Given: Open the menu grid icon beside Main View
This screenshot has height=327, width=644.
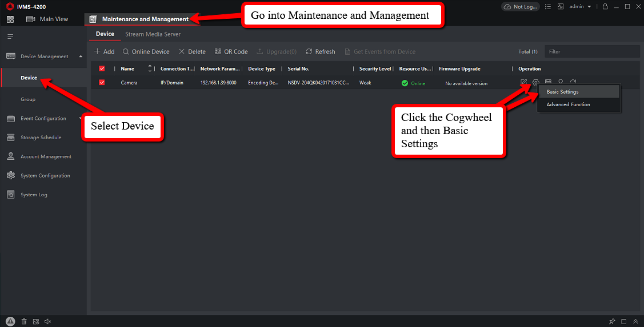Looking at the screenshot, I should 10,19.
